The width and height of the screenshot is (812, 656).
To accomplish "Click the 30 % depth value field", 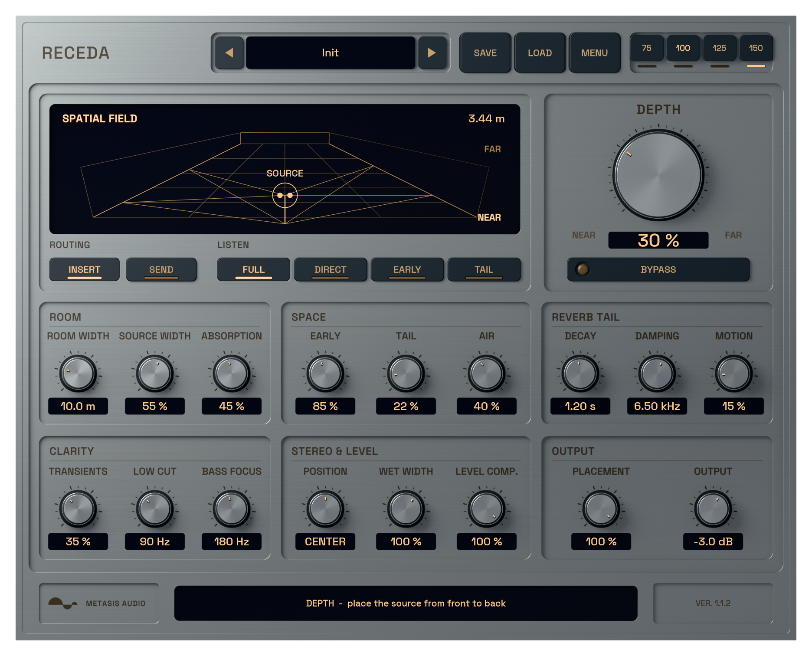I will 658,240.
